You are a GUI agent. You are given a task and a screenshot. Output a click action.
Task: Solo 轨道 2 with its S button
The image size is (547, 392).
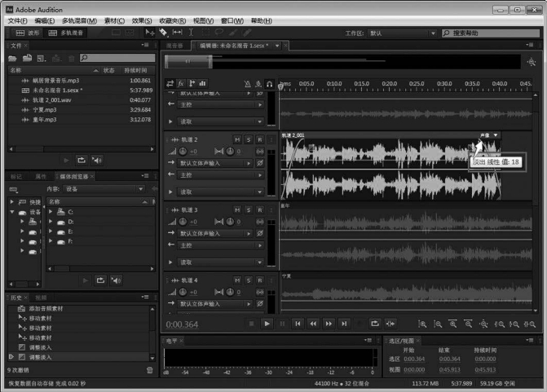(249, 139)
